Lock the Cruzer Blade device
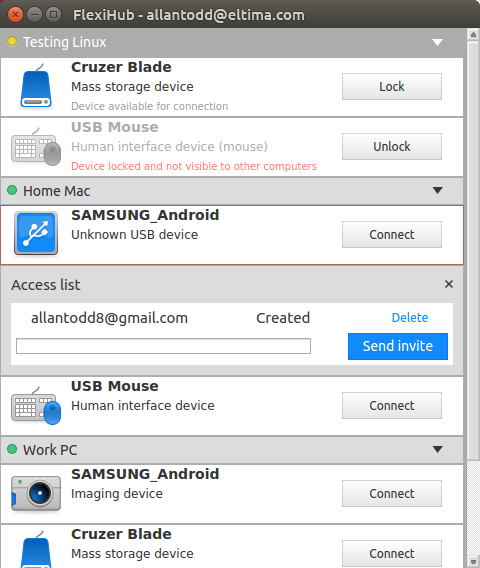The image size is (480, 568). tap(392, 86)
